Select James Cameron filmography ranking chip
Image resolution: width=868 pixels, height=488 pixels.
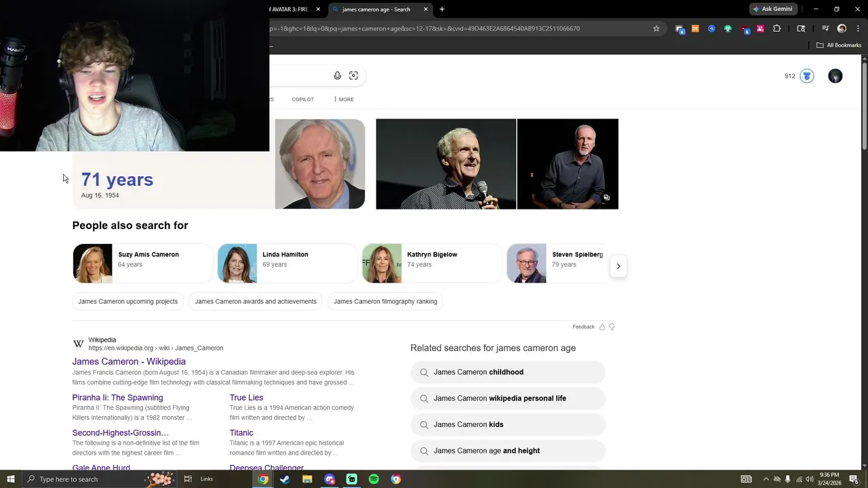(385, 302)
